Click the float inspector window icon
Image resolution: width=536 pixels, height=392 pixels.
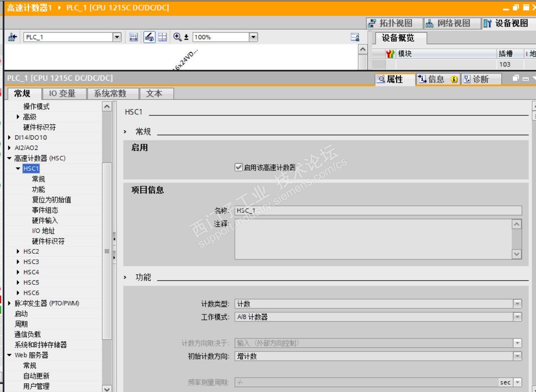point(517,79)
